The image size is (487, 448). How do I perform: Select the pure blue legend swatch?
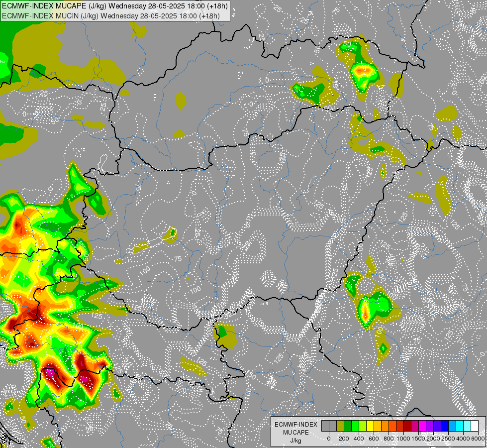pyautogui.click(x=445, y=426)
